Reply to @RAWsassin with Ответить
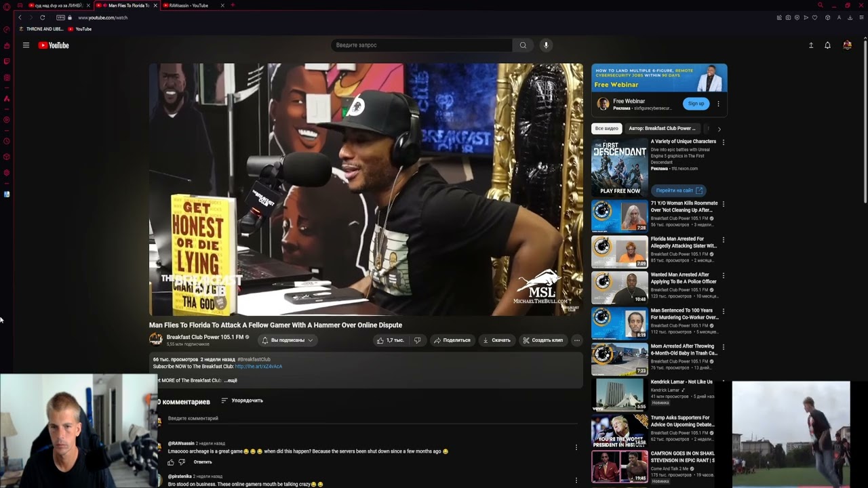This screenshot has height=488, width=868. coord(203,462)
